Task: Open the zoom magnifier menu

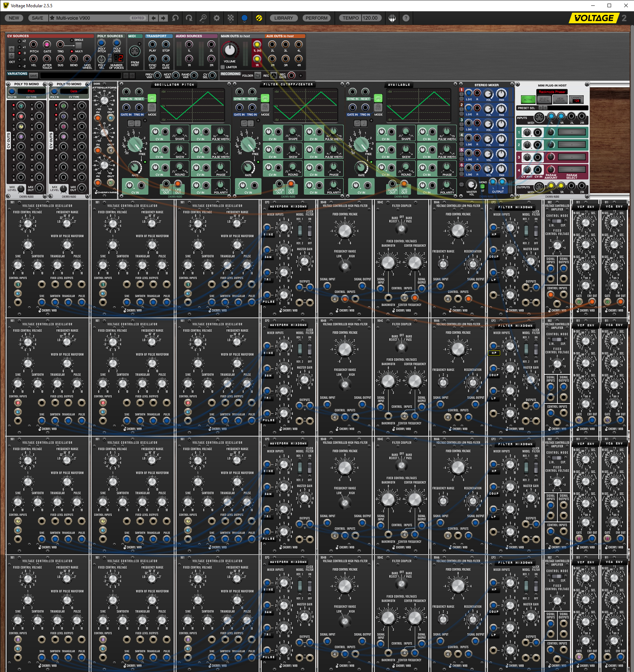Action: [203, 18]
